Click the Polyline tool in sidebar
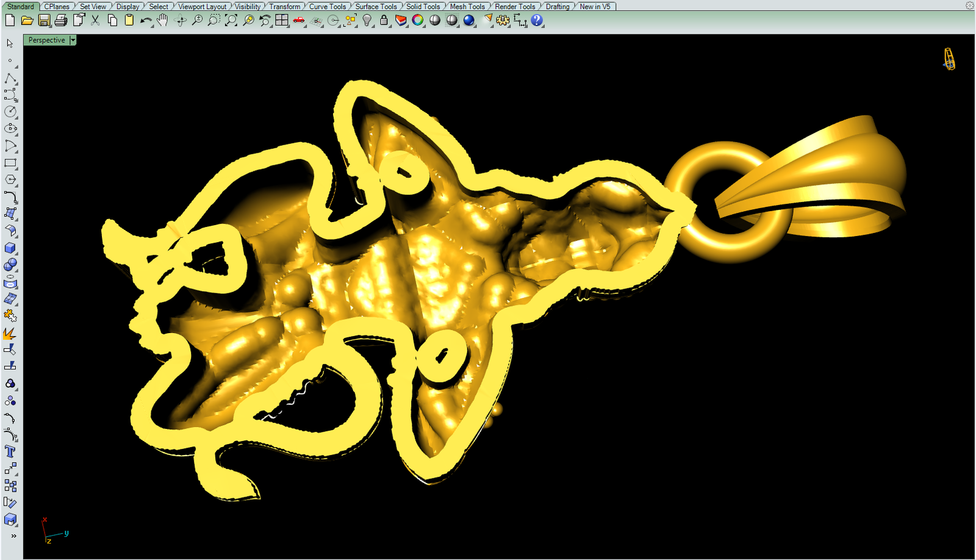 click(10, 79)
